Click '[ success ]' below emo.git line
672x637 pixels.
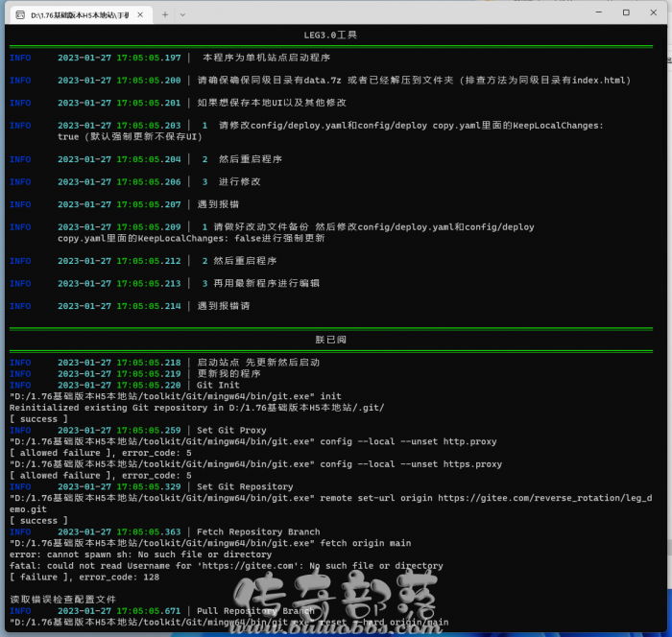pyautogui.click(x=38, y=521)
